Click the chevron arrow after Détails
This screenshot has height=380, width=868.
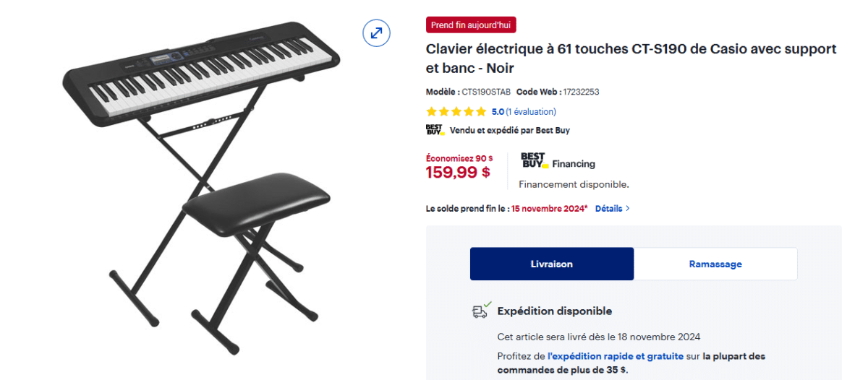click(627, 209)
